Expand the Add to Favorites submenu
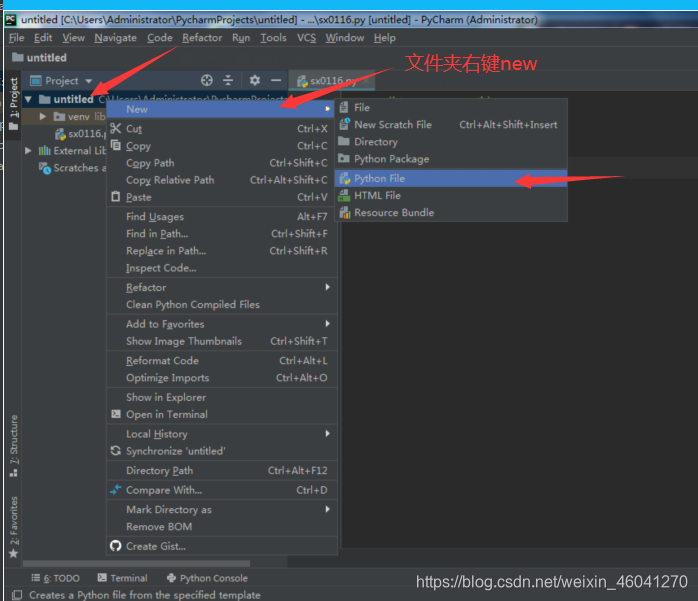The image size is (698, 601). [328, 323]
